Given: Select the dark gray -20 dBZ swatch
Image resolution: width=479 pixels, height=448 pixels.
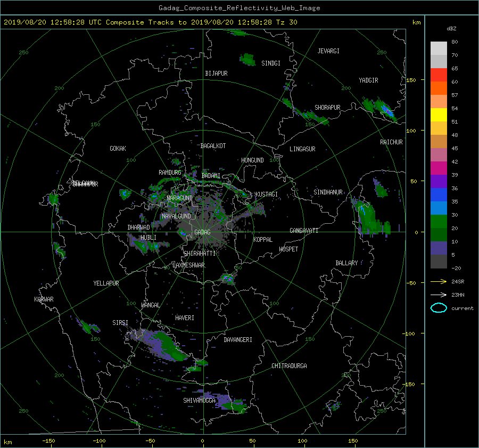Looking at the screenshot, I should click(439, 261).
